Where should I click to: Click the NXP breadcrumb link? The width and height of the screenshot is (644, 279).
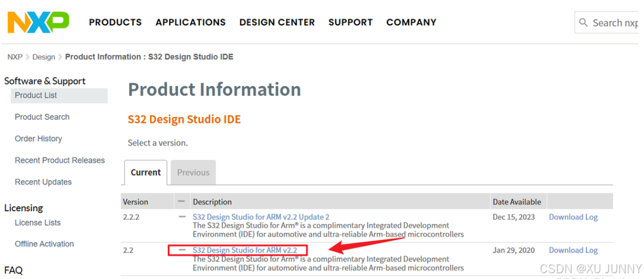tap(15, 57)
